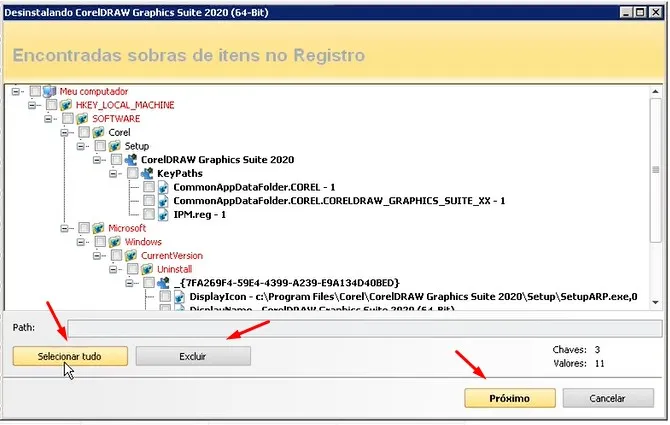
Task: Click the KeyPaths registry key icon
Action: coord(147,173)
